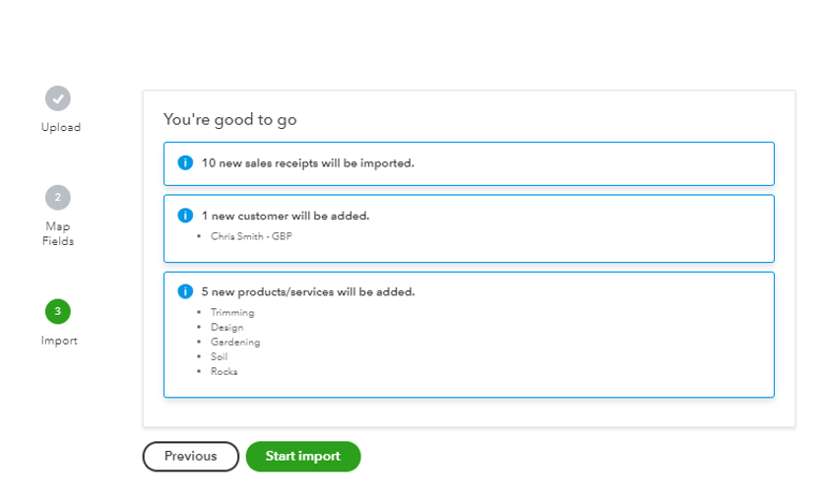The height and width of the screenshot is (504, 830).
Task: Select the Map Fields step label
Action: click(58, 233)
